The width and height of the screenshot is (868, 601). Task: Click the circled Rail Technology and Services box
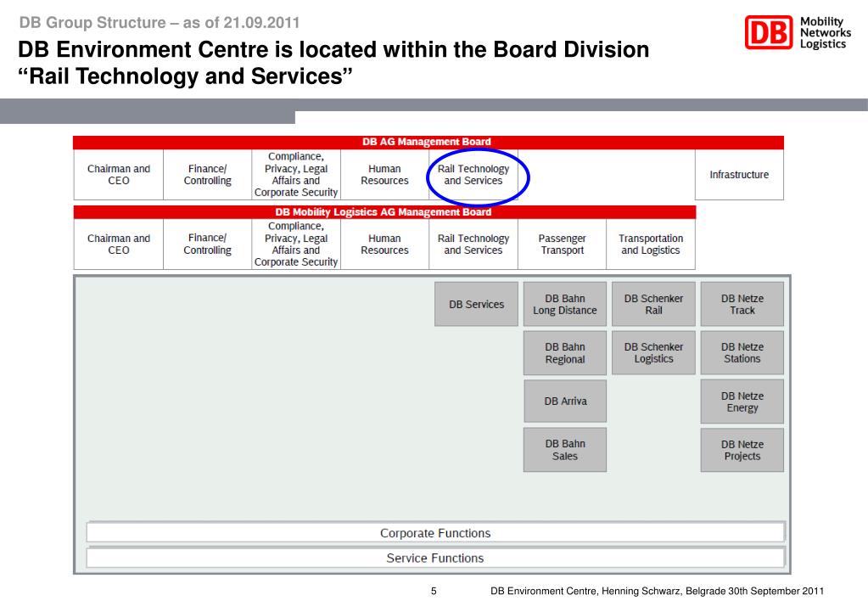click(x=473, y=175)
